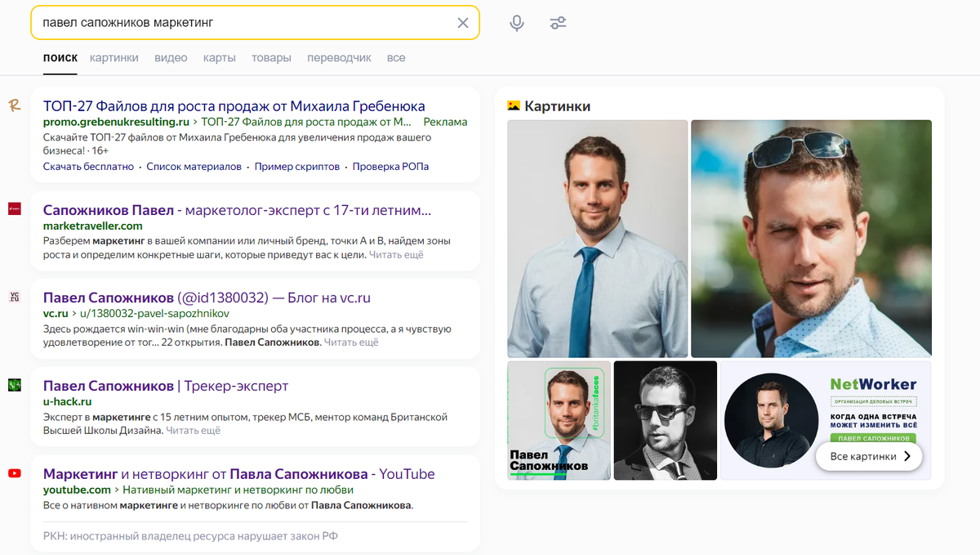Expand the u-hack.ru snippet with Читать ещё
The image size is (980, 555).
click(x=194, y=430)
